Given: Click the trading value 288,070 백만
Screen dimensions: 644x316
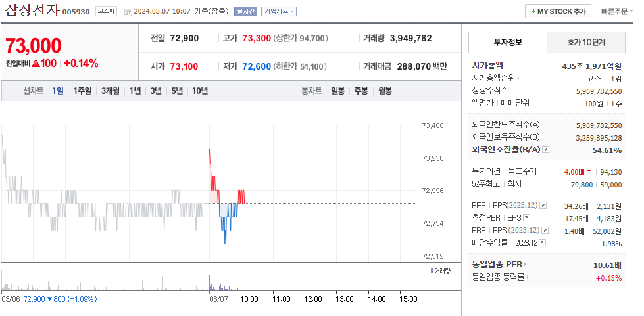Looking at the screenshot, I should [x=422, y=66].
